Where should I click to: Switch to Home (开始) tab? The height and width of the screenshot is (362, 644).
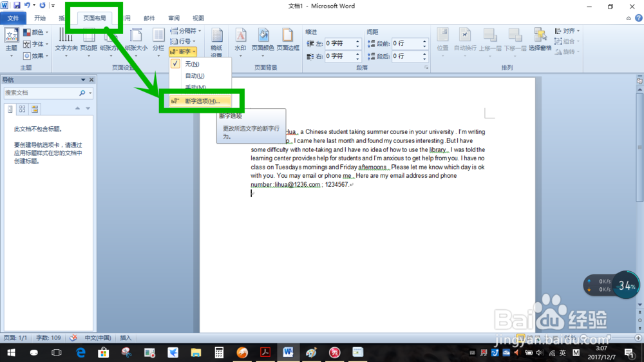40,18
